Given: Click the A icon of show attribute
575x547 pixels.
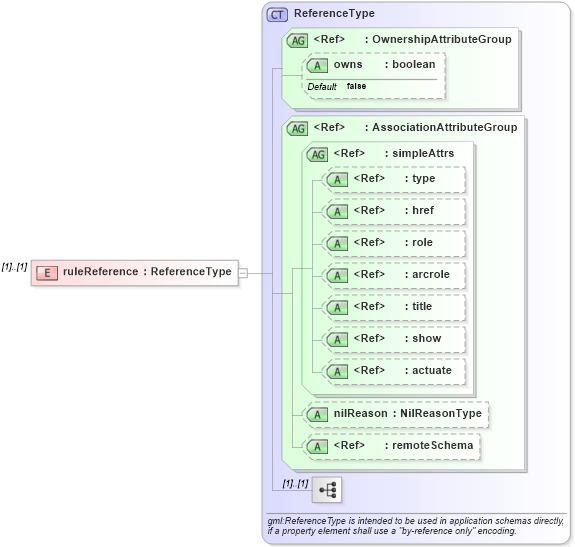Looking at the screenshot, I should [337, 340].
